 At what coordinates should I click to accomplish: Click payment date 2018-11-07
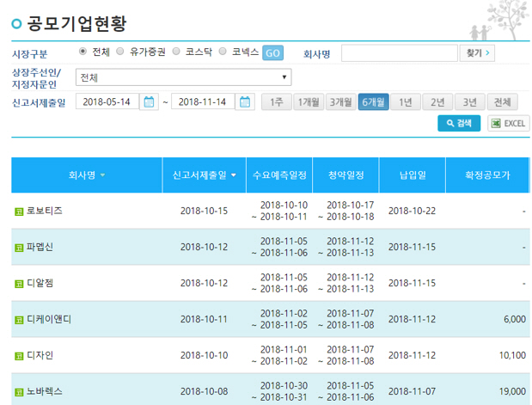tap(412, 391)
